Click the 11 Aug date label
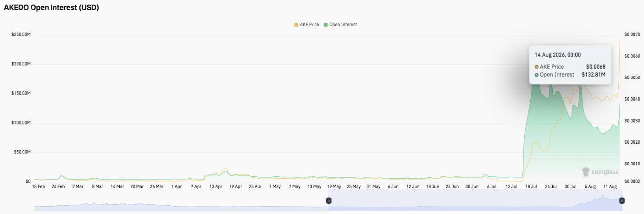Image resolution: width=644 pixels, height=214 pixels. click(x=610, y=187)
